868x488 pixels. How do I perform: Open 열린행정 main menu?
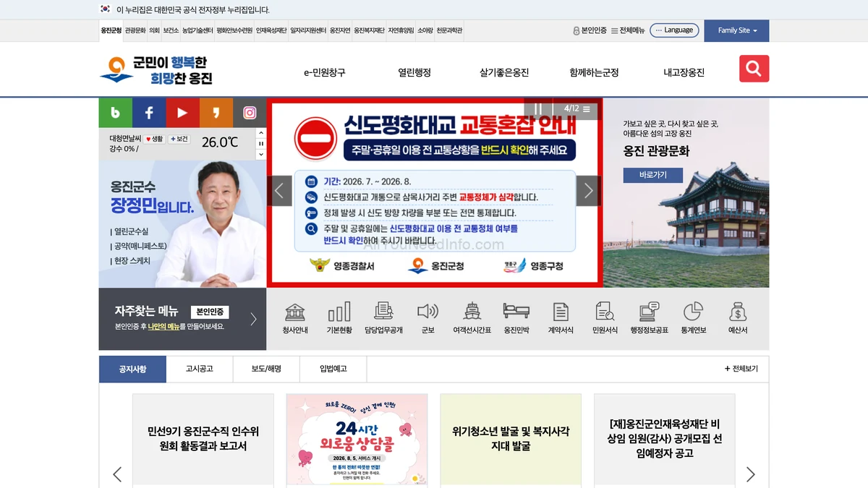click(x=414, y=72)
